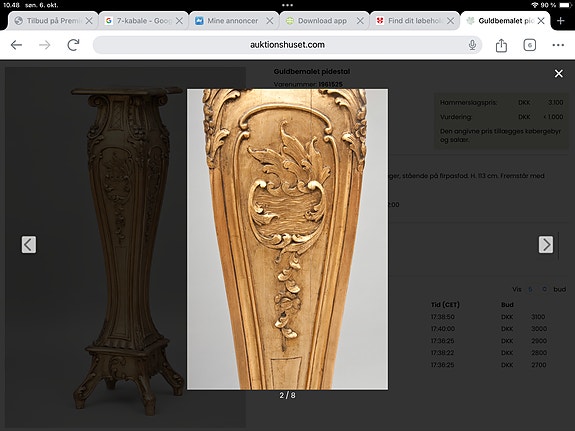The width and height of the screenshot is (575, 431).
Task: Open the browser more options menu
Action: click(x=558, y=45)
